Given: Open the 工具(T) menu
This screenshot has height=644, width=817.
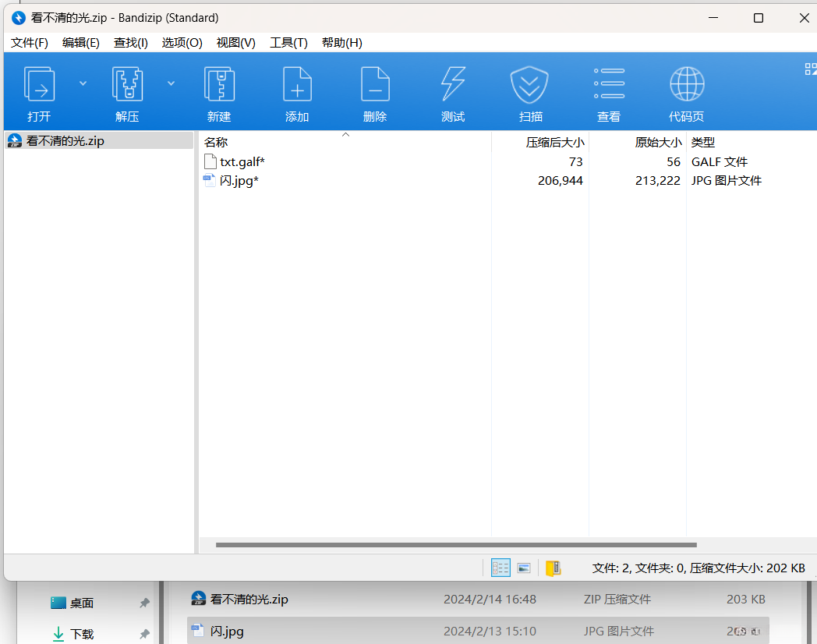Looking at the screenshot, I should coord(288,43).
